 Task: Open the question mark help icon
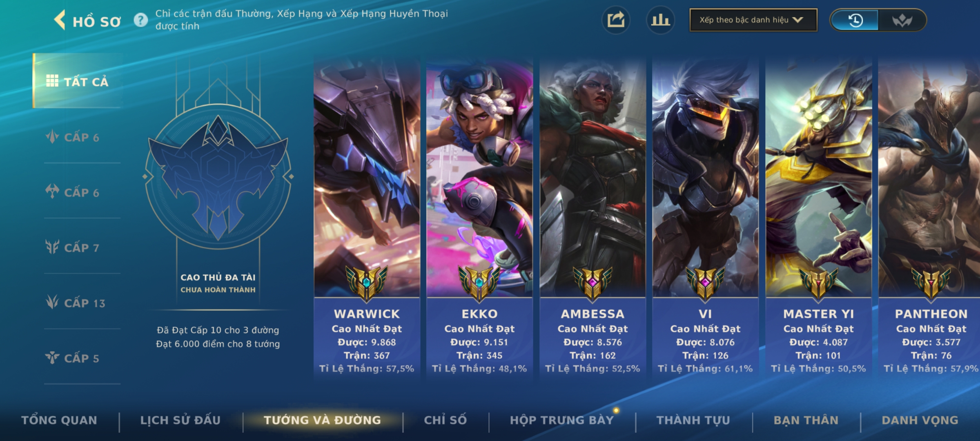[x=141, y=20]
